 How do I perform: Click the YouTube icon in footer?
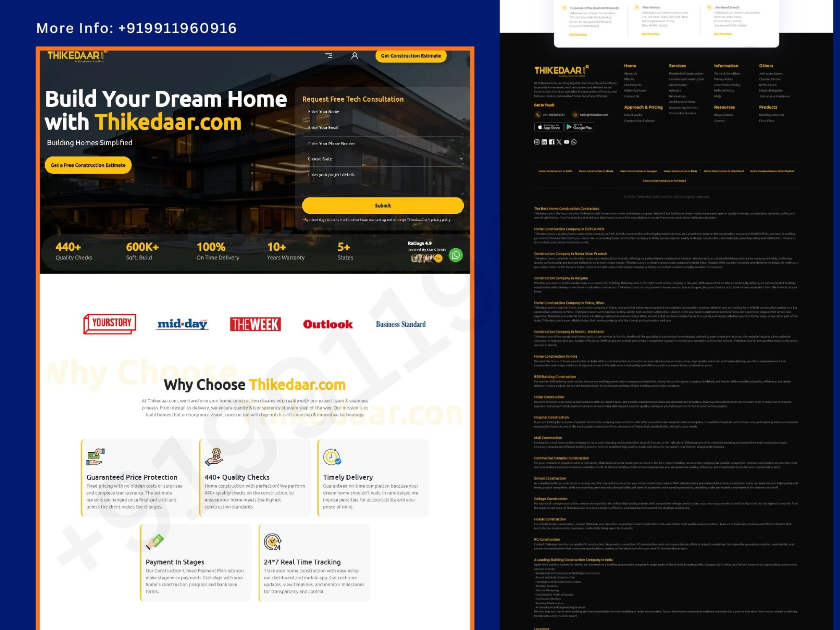tap(566, 143)
